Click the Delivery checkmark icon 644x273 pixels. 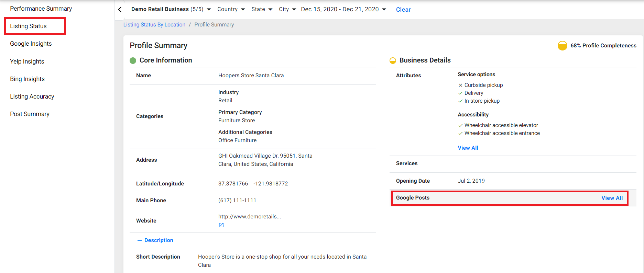[460, 93]
